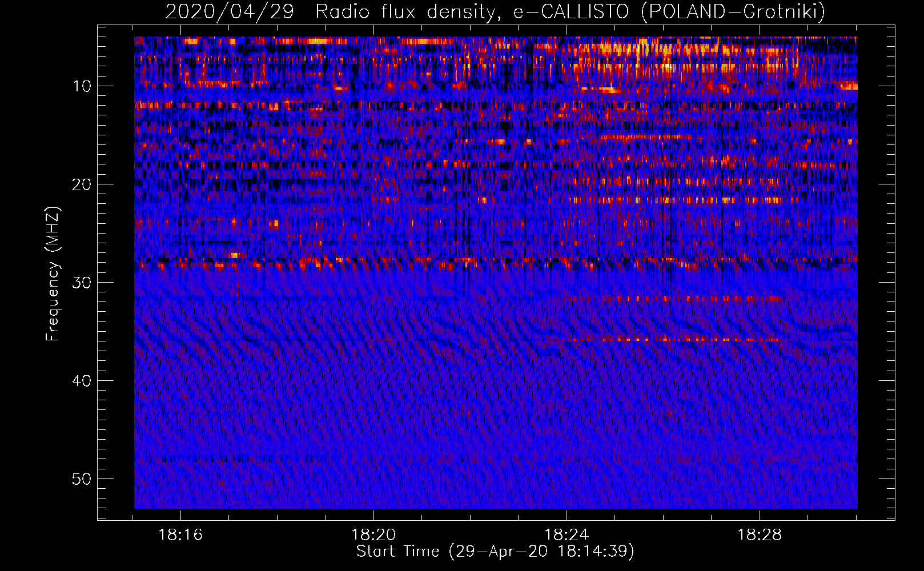Screen dimensions: 924x571
Task: Click the '30' frequency tick label
Action: pyautogui.click(x=82, y=283)
